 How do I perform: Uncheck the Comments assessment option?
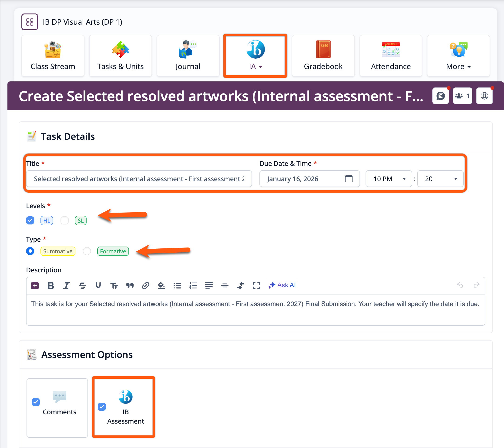click(x=36, y=402)
